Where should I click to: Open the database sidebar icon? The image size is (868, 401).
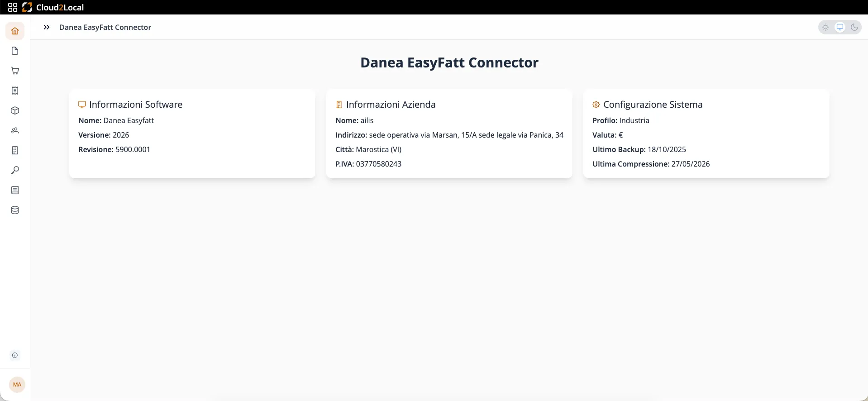tap(15, 210)
